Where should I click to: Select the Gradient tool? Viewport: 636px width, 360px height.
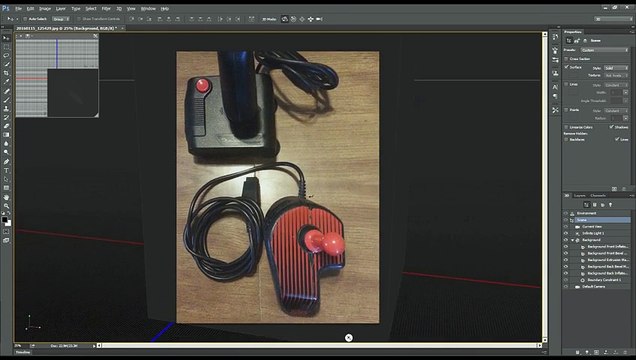coord(6,135)
